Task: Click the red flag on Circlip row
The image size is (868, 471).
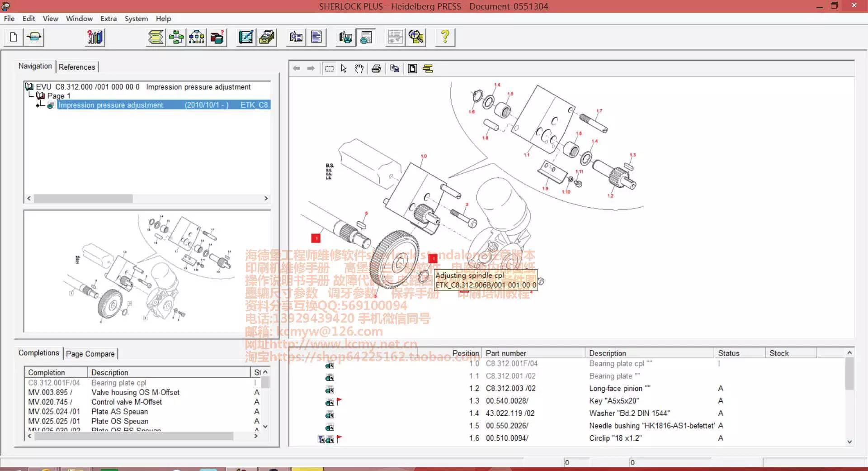Action: [x=339, y=438]
